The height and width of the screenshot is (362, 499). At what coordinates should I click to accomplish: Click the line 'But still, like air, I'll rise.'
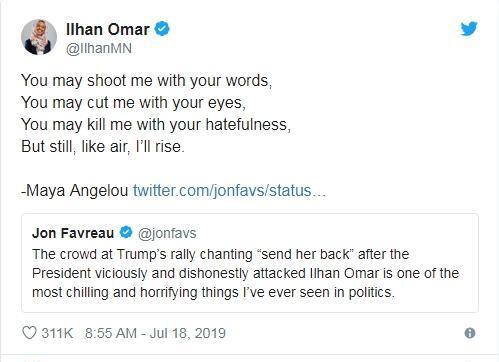[x=103, y=146]
